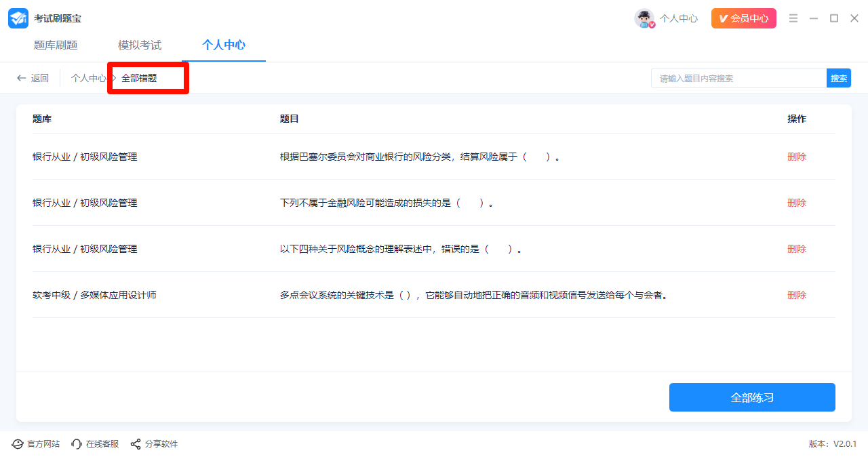The image size is (868, 457).
Task: Click the 在线客服 headset icon
Action: (x=77, y=444)
